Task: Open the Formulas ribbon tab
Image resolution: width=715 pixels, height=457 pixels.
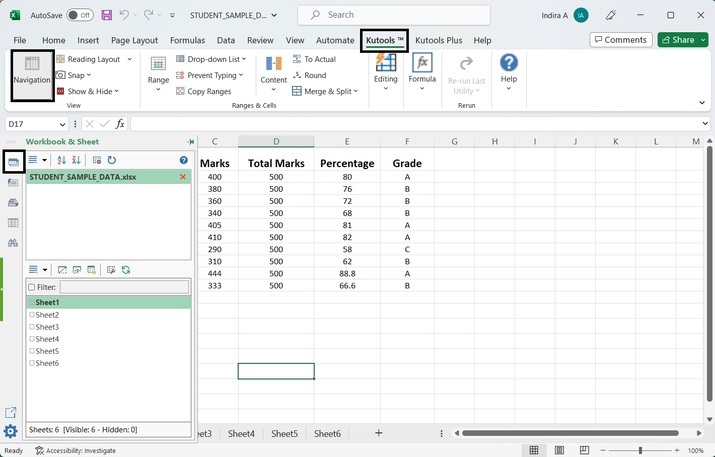Action: [x=187, y=40]
